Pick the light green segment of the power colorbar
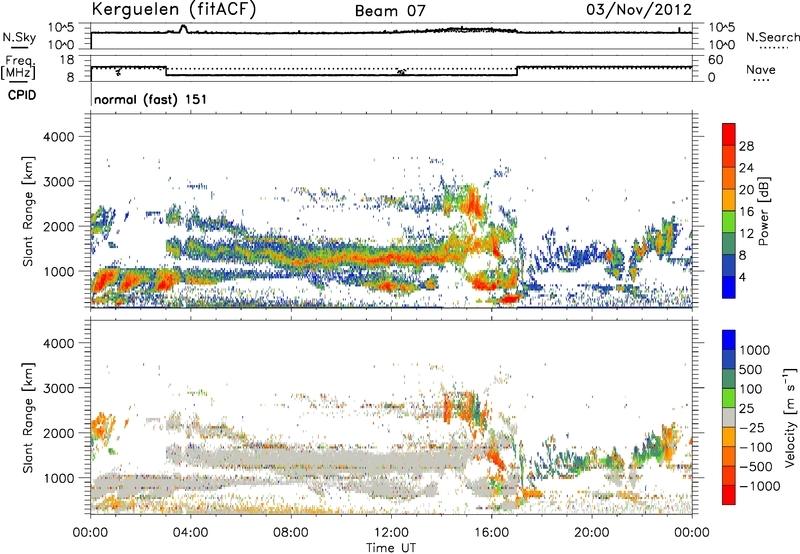 click(x=729, y=222)
